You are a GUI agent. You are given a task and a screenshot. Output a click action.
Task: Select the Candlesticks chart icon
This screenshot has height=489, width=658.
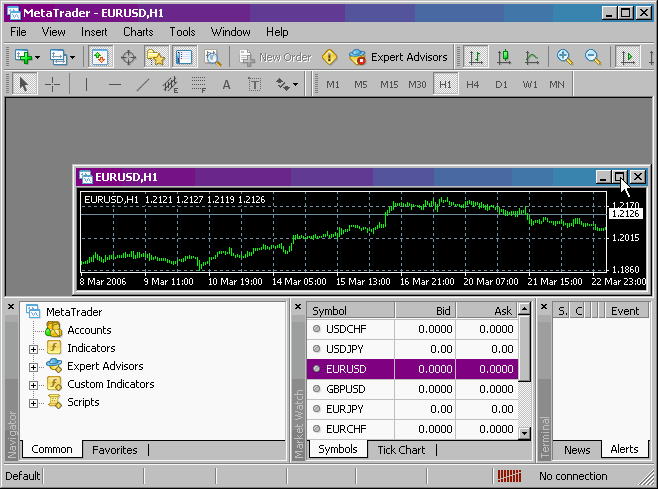[x=504, y=57]
